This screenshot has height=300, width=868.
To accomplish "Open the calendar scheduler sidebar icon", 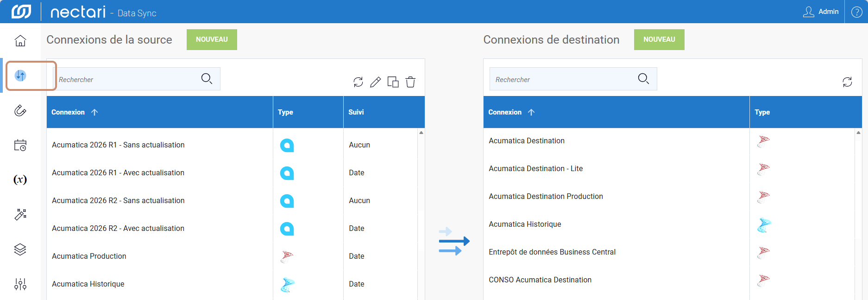I will tap(20, 145).
